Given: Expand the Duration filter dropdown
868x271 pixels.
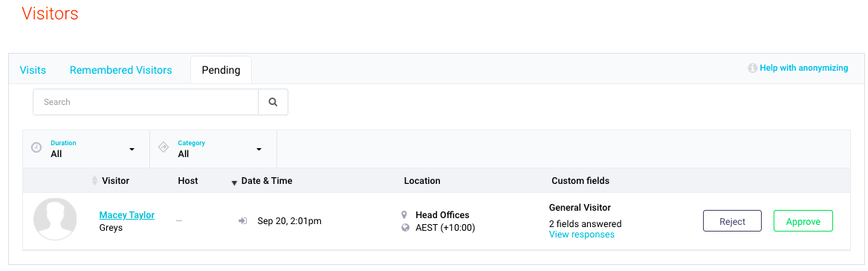Looking at the screenshot, I should pyautogui.click(x=86, y=148).
